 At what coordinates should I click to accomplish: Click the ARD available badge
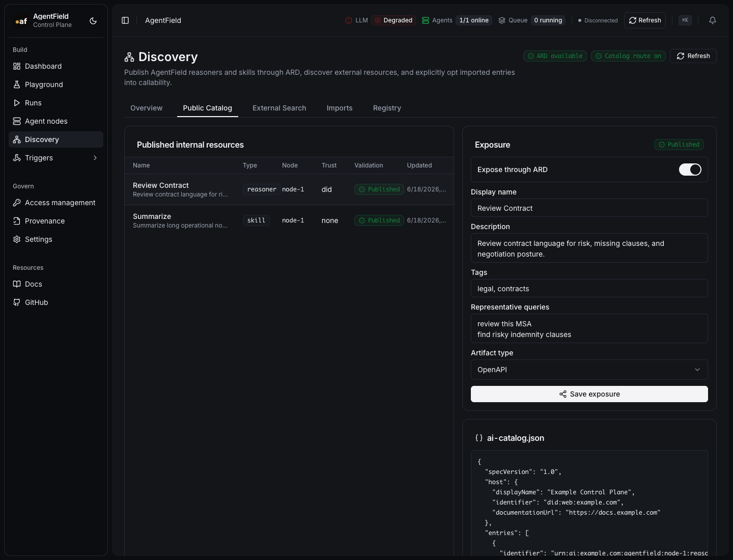click(x=555, y=56)
